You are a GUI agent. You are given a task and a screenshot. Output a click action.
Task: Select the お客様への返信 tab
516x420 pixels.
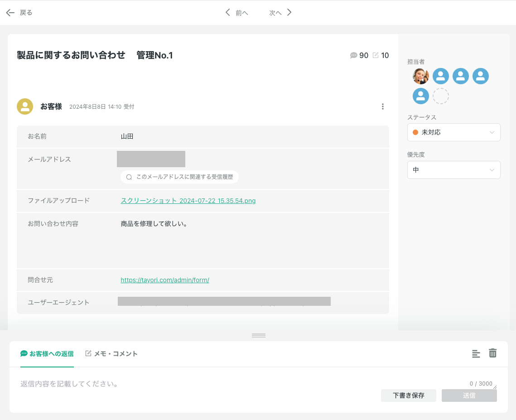click(x=47, y=353)
